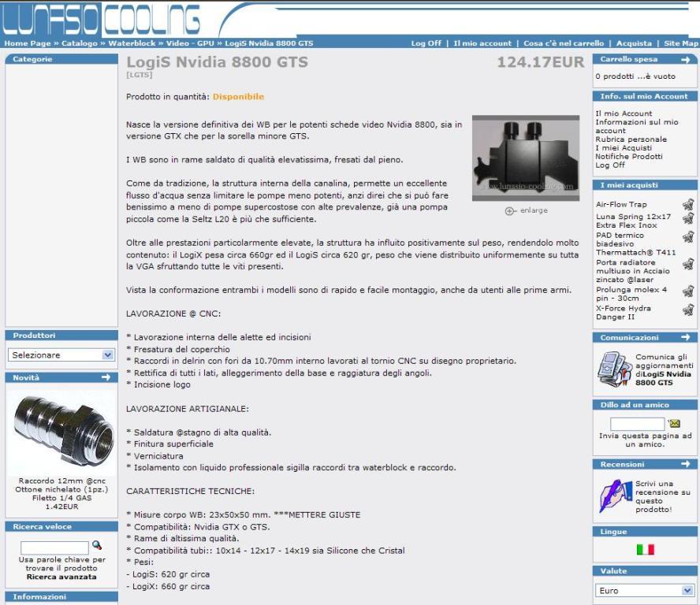The image size is (700, 605).
Task: Click the cart icon next to X-Force Hydra Danger II
Action: pos(688,309)
